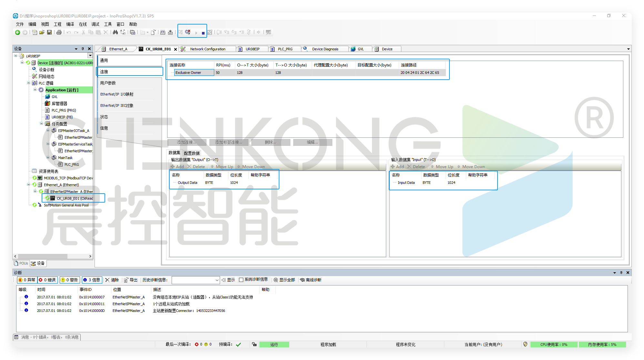Click the Find binoculars icon
644x360 pixels.
(x=115, y=32)
